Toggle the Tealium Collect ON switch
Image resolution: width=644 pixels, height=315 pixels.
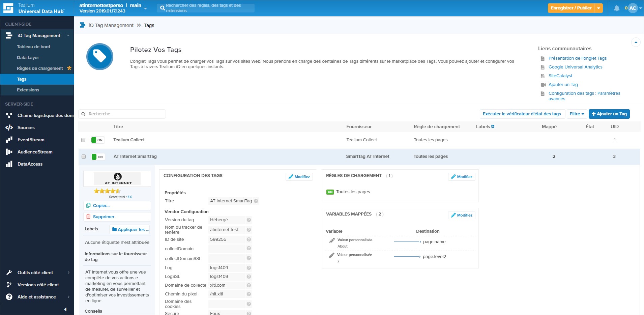click(x=97, y=140)
